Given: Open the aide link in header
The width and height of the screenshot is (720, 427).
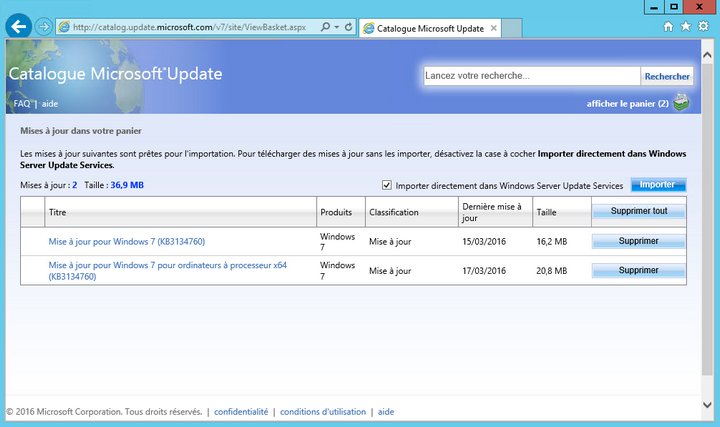Looking at the screenshot, I should (50, 104).
